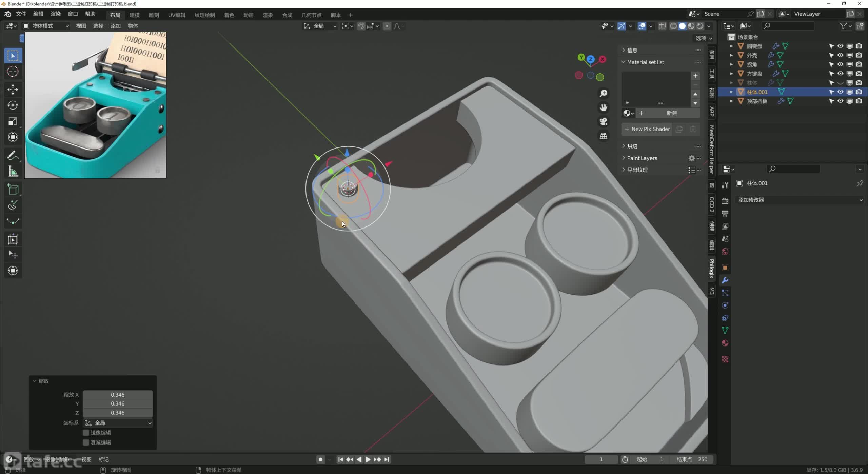Image resolution: width=868 pixels, height=474 pixels.
Task: Click the 缩放 X value field
Action: [118, 395]
